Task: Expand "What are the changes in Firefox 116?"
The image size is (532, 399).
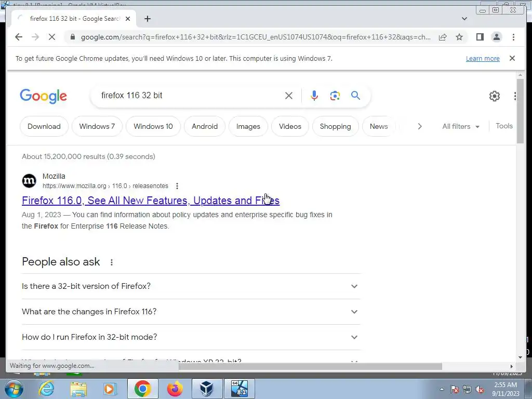Action: point(191,312)
